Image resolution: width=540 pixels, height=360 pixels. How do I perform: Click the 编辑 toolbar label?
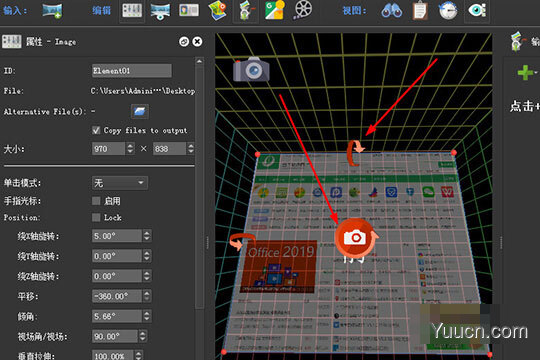(102, 10)
